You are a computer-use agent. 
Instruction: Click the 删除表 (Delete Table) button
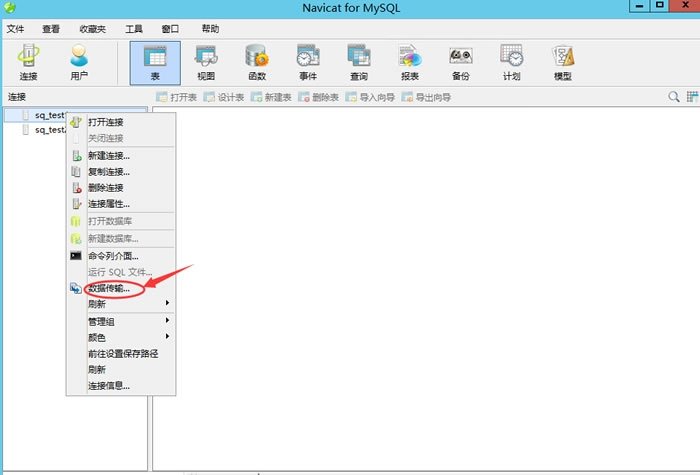pos(318,97)
